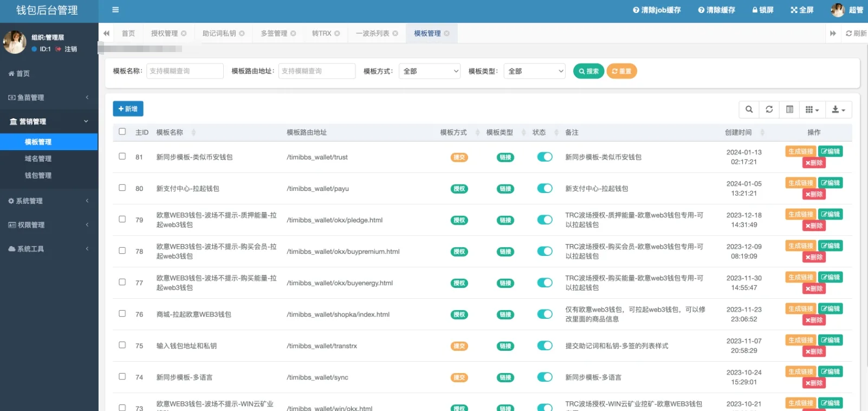The image size is (868, 411).
Task: Click the 模板名称 search input field
Action: coord(185,71)
